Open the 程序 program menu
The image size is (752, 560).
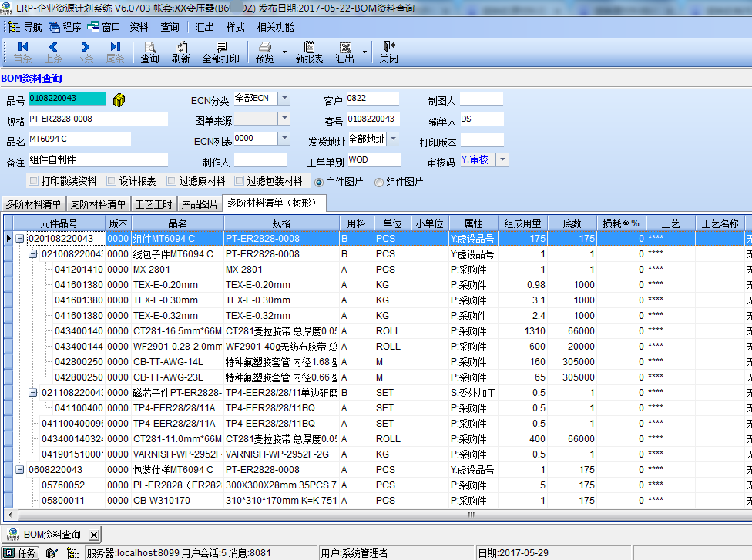coord(65,27)
